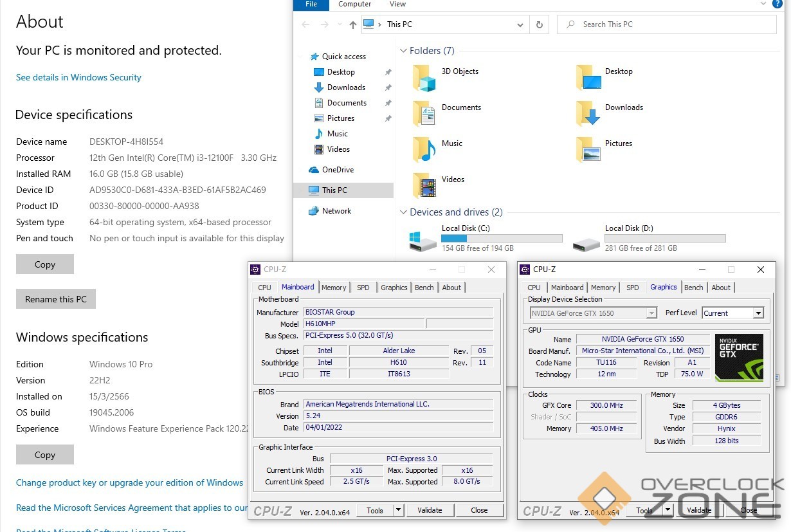Open the address bar history dropdown
This screenshot has width=791, height=532.
coord(520,25)
